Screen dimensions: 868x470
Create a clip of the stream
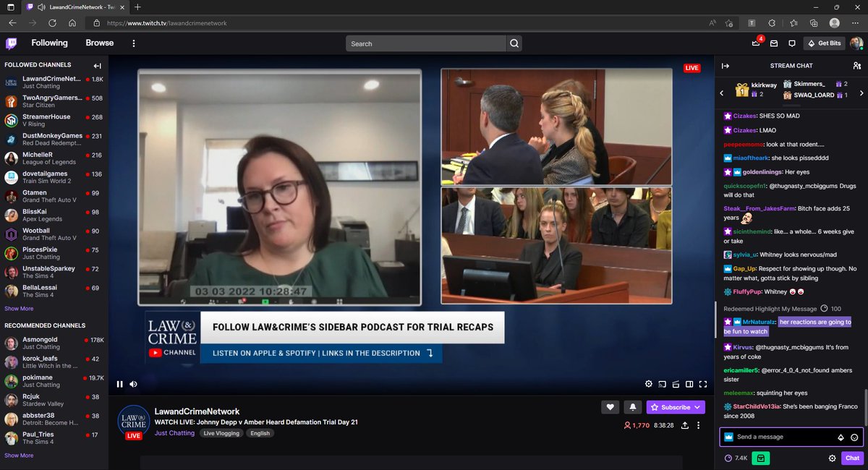point(676,384)
